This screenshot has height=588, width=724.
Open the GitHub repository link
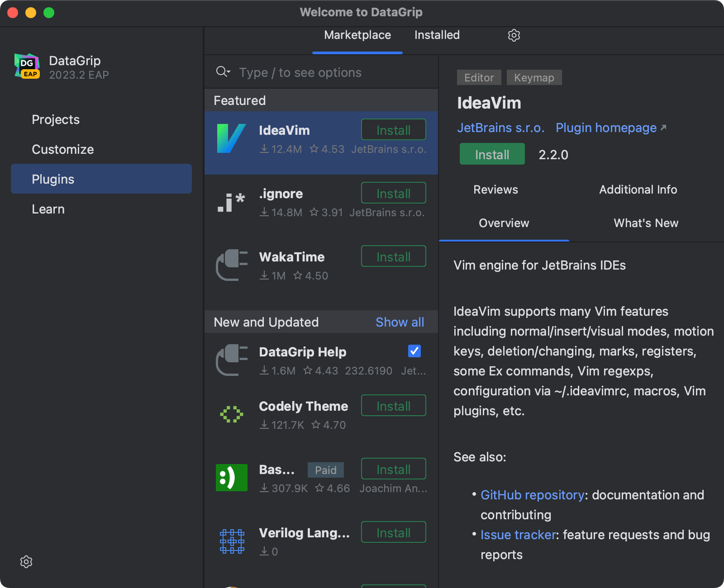click(x=532, y=495)
